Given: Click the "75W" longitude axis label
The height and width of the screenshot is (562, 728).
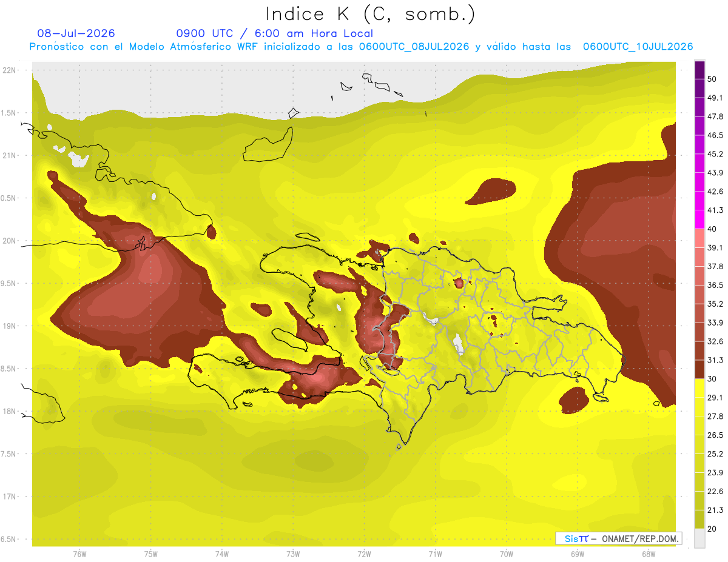Looking at the screenshot, I should (x=151, y=554).
